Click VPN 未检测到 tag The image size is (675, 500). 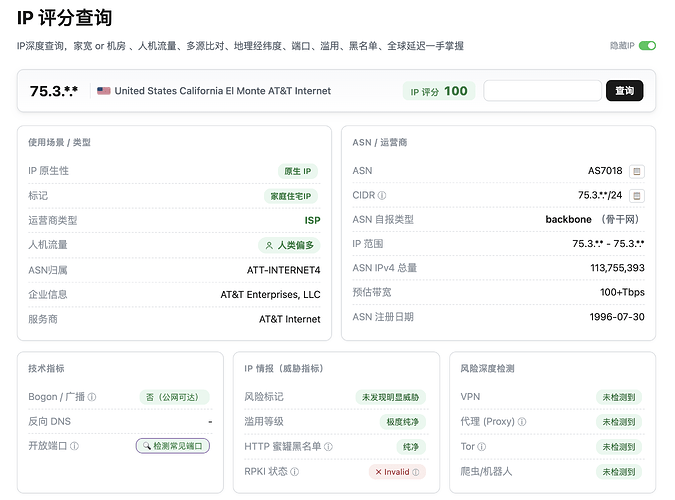pyautogui.click(x=619, y=397)
